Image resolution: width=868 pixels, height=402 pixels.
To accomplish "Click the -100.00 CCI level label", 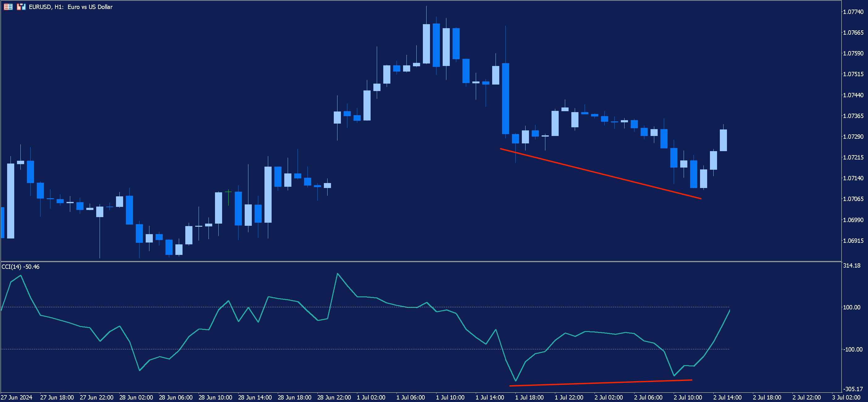I will coord(853,349).
